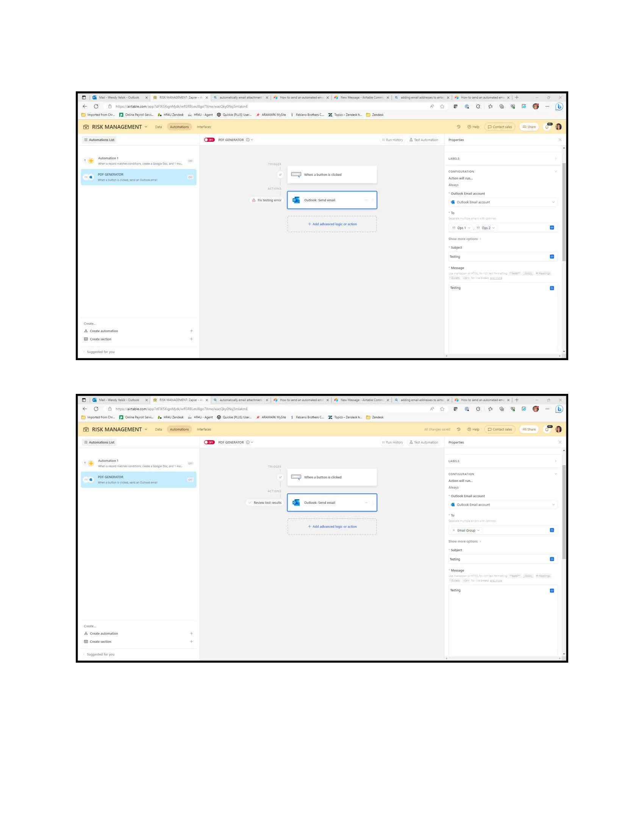Click blue plus insert icon in bottom screenshot Subject field
This screenshot has height=834, width=644.
click(x=552, y=559)
